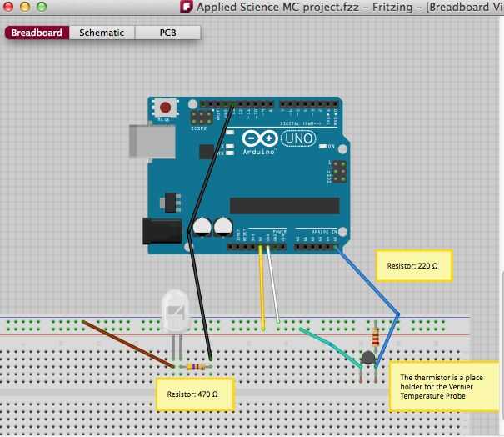Open the Schematic view tab

[102, 33]
